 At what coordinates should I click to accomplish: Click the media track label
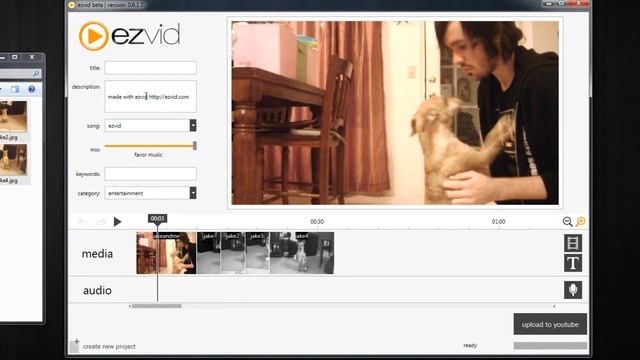point(97,254)
